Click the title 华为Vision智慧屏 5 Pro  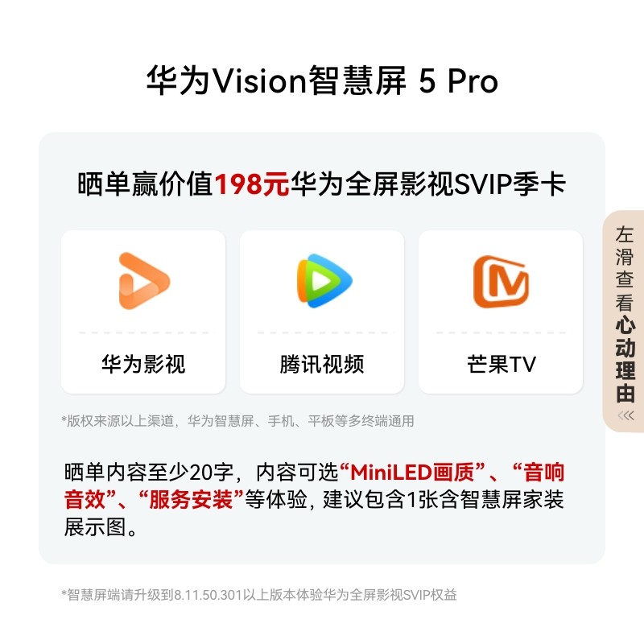pos(322,80)
